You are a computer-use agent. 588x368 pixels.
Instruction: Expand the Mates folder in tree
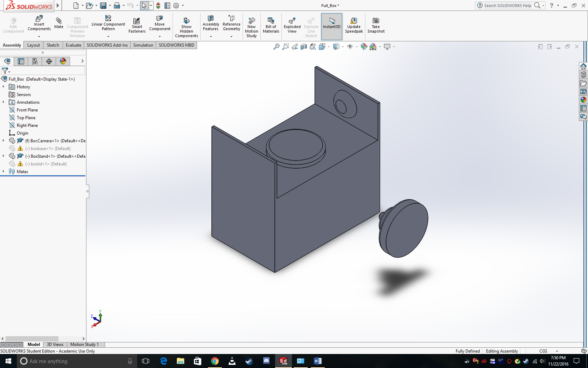tap(3, 171)
